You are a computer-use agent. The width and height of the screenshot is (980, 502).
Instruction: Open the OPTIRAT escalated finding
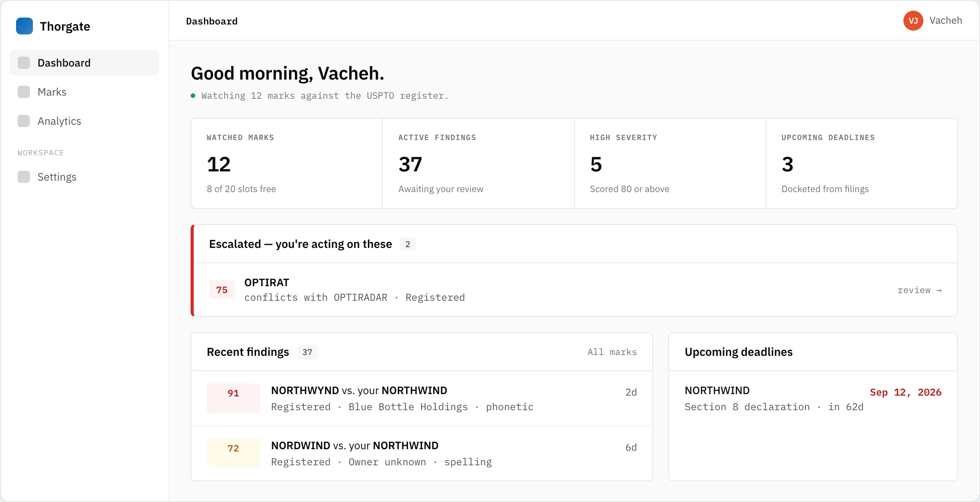(x=575, y=290)
